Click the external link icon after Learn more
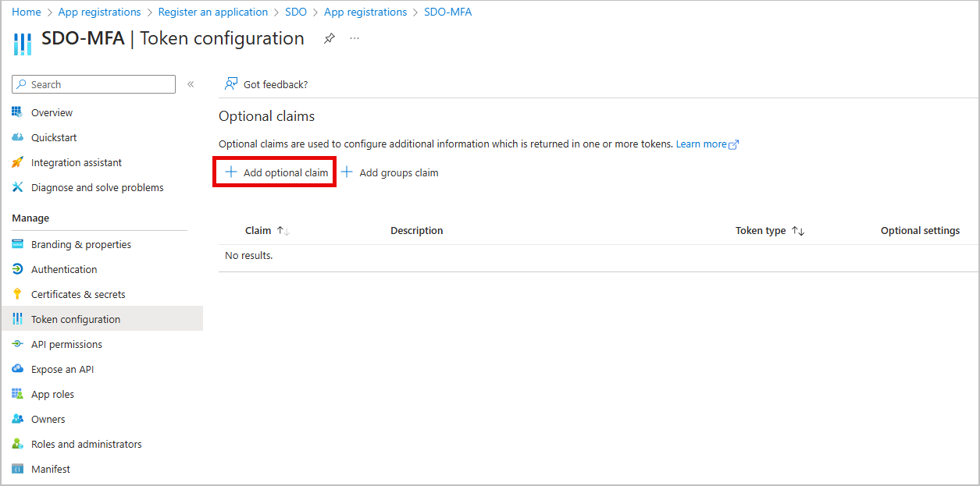The width and height of the screenshot is (980, 486). [x=733, y=144]
